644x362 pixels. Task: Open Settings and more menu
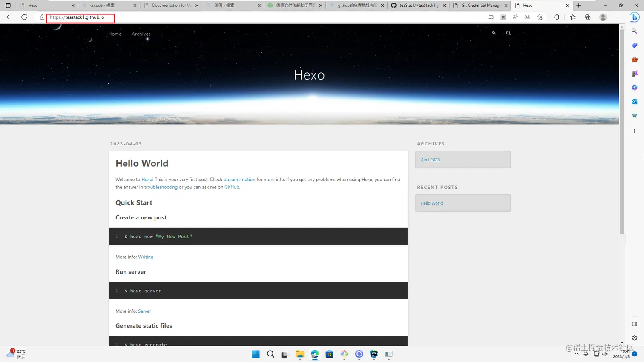click(x=618, y=17)
